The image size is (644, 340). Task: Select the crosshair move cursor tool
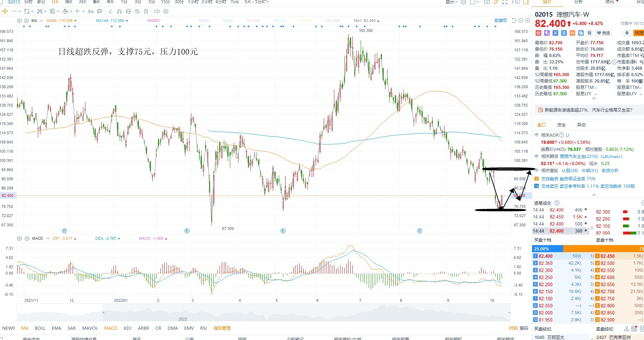[5, 11]
